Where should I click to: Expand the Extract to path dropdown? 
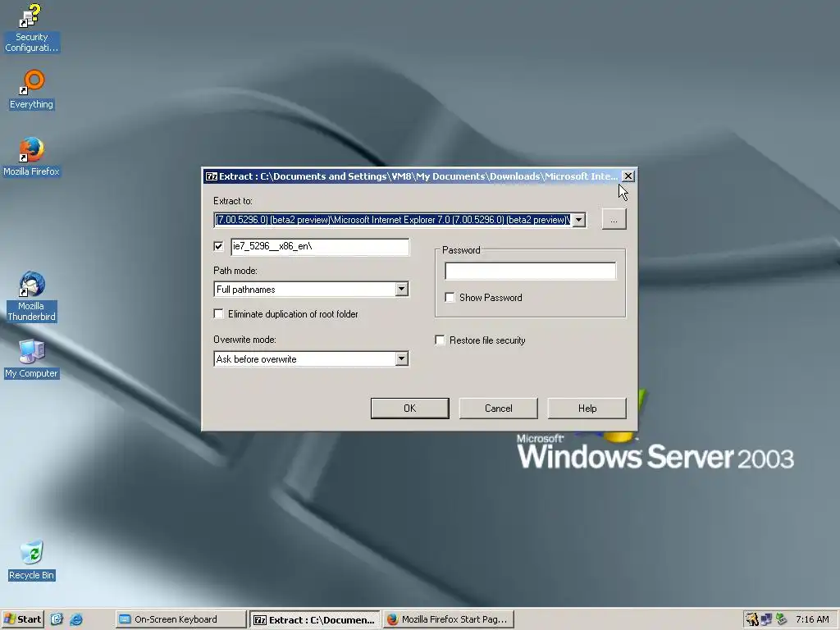(578, 220)
